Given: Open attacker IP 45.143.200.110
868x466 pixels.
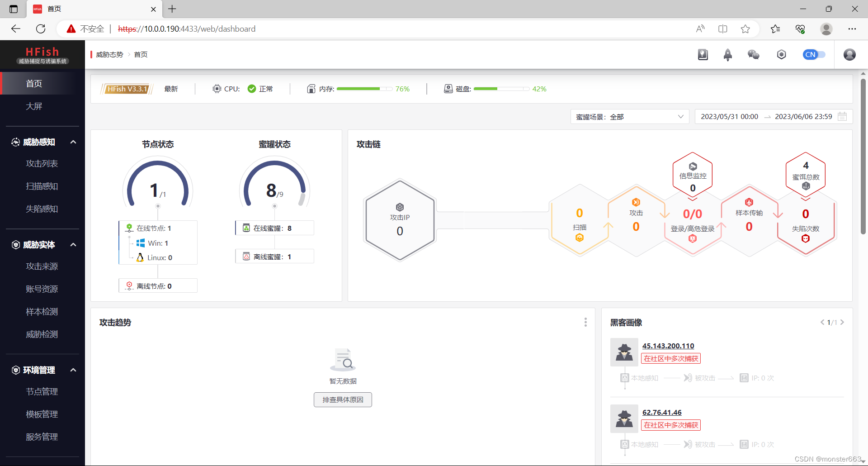Looking at the screenshot, I should pyautogui.click(x=668, y=346).
